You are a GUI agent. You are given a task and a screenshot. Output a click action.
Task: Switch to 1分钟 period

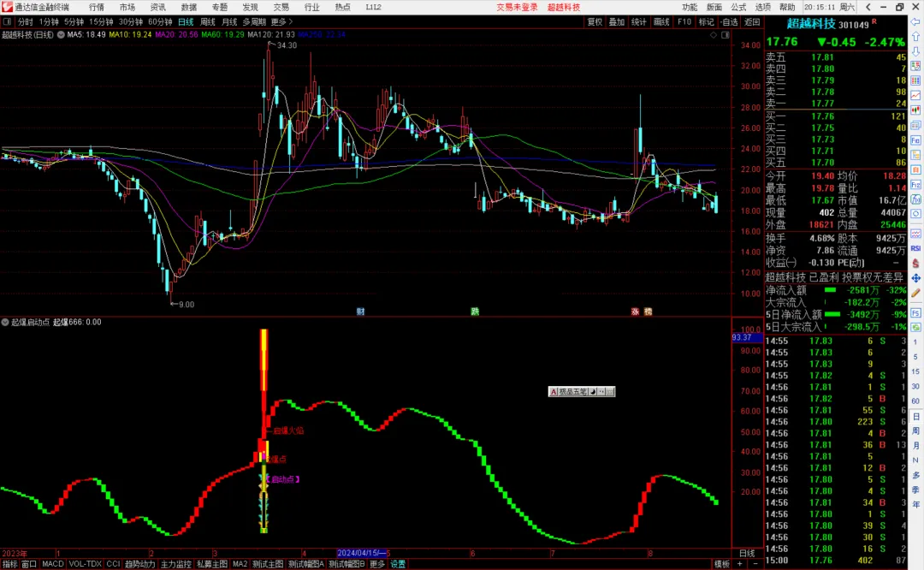49,21
